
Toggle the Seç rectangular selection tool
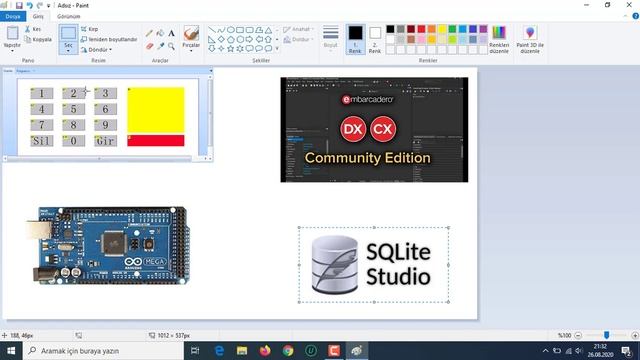coord(68,33)
